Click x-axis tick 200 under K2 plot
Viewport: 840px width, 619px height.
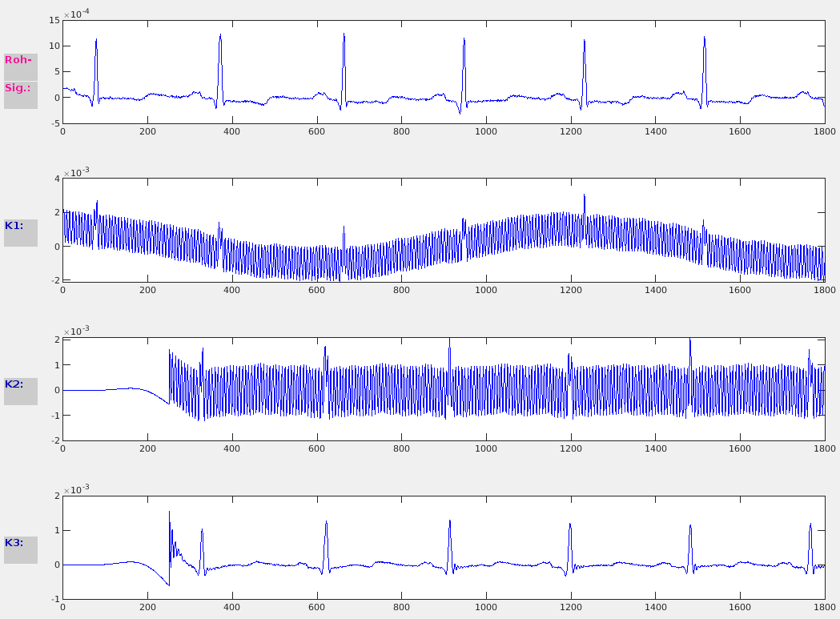pos(147,448)
